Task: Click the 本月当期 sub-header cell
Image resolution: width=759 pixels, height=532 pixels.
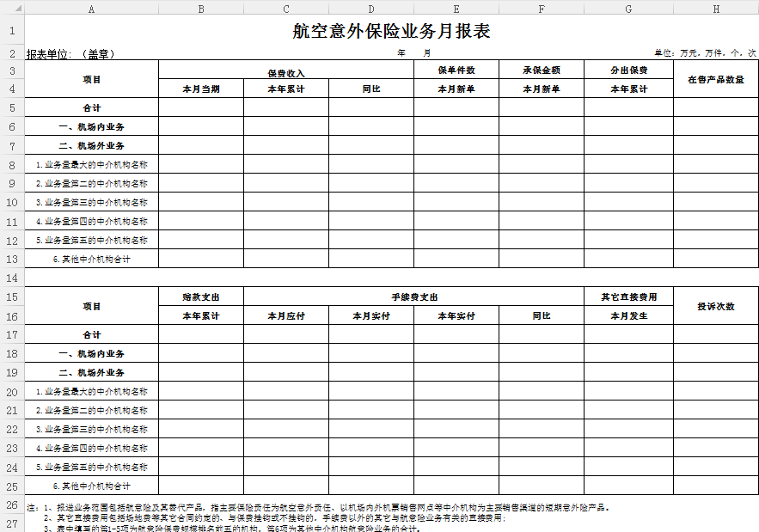Action: tap(200, 89)
